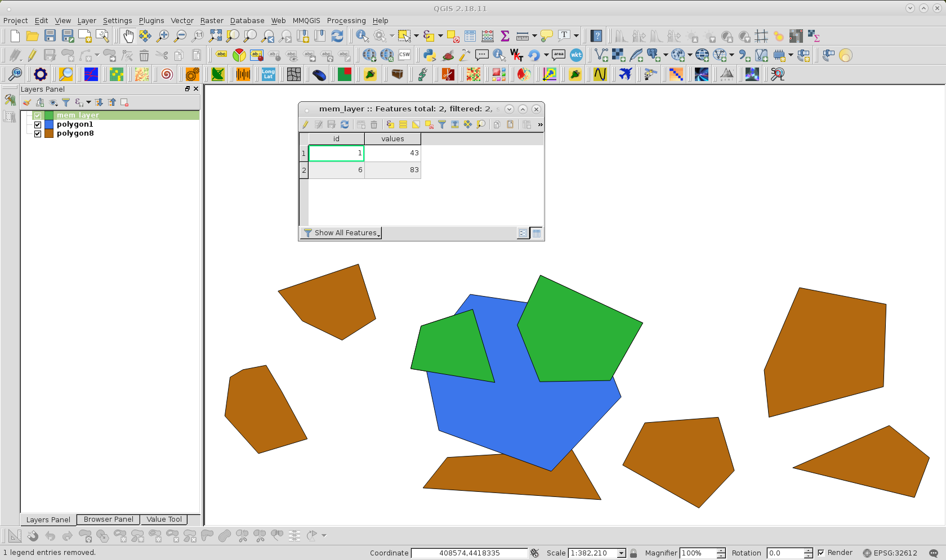Open the Select Features dropdown arrow

pyautogui.click(x=416, y=36)
